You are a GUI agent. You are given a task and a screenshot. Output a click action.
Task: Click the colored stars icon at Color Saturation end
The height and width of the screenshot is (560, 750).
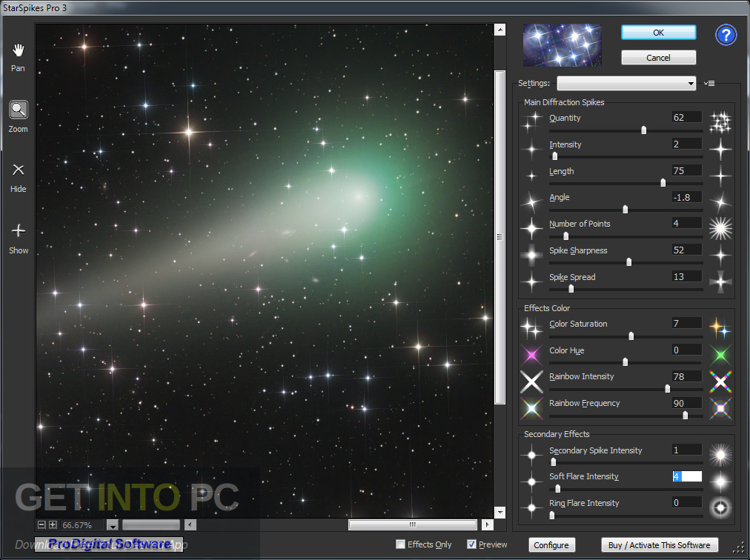pos(720,329)
